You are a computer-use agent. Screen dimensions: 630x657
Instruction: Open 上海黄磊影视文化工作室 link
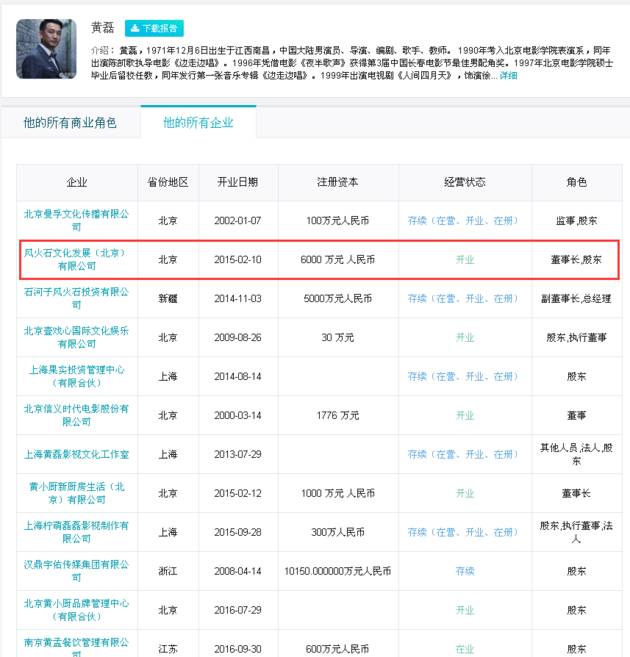coord(77,454)
